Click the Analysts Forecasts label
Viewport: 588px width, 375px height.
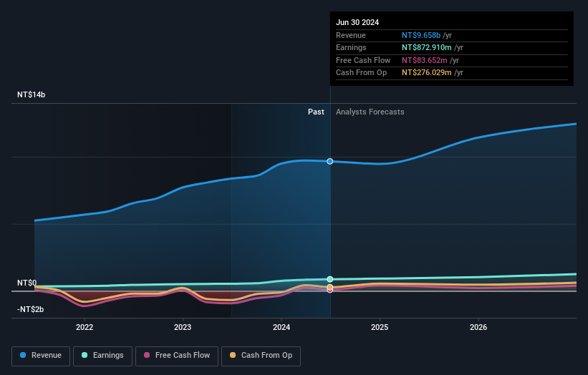[370, 112]
